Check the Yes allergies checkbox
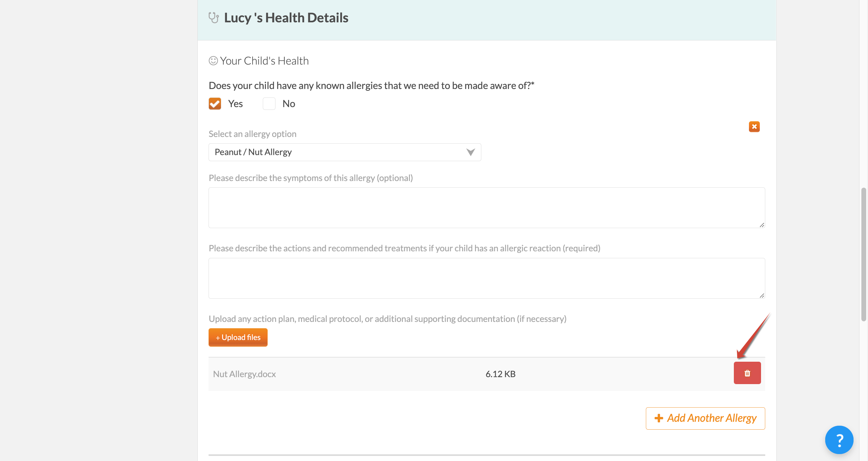The height and width of the screenshot is (461, 868). coord(215,103)
